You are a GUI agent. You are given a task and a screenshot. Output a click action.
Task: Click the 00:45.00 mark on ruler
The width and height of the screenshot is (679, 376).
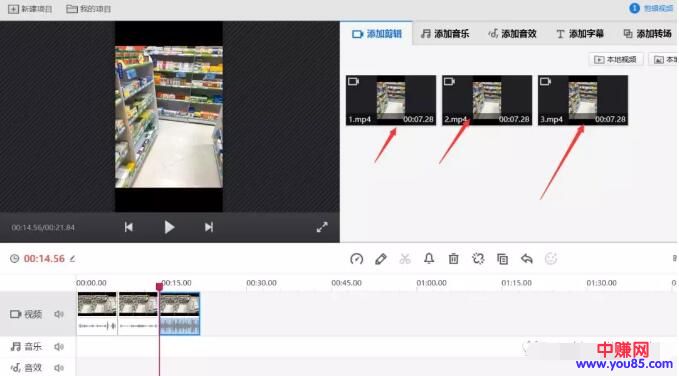pyautogui.click(x=346, y=283)
